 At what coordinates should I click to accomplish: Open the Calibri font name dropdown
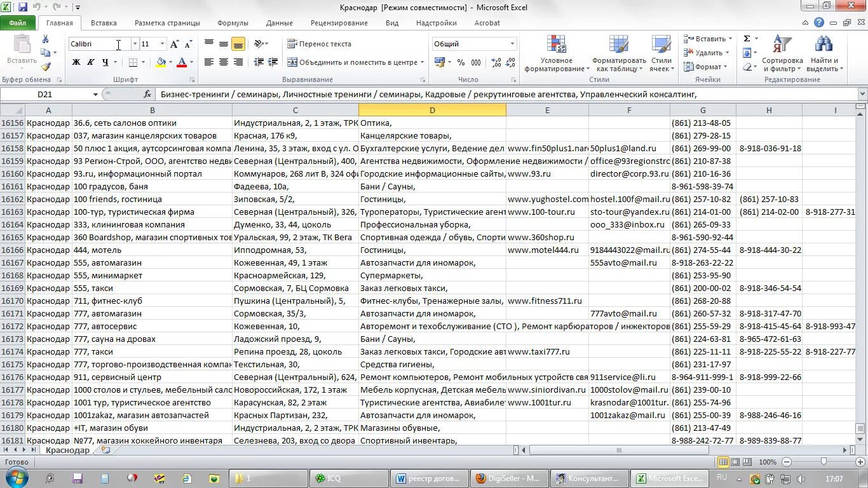[135, 44]
